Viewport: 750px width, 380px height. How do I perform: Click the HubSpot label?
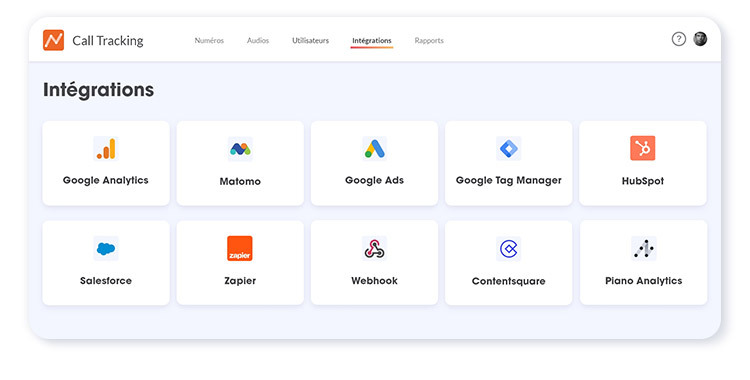(x=643, y=181)
